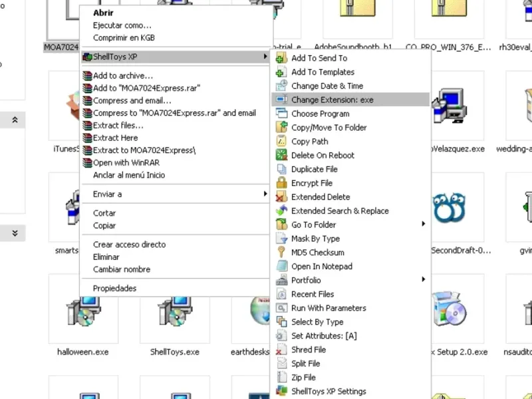The height and width of the screenshot is (399, 532).
Task: Choose Add to "MOA7024Express.rar"
Action: point(146,88)
